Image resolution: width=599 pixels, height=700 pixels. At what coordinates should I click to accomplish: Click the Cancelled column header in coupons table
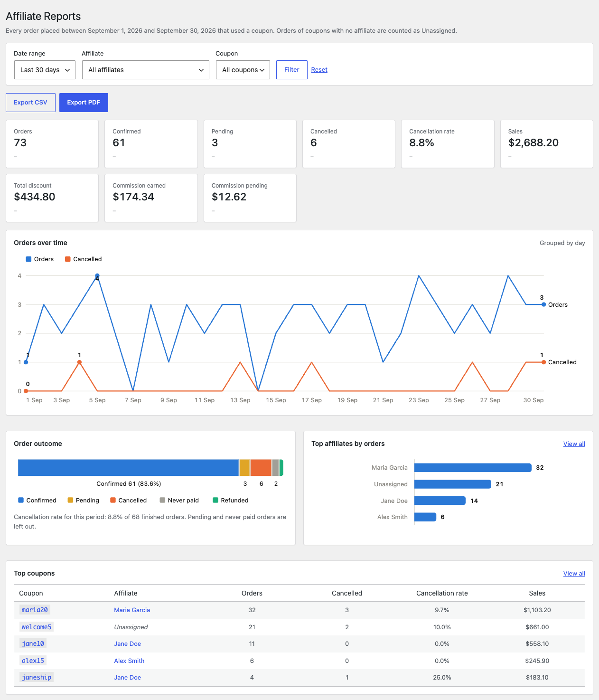[x=347, y=593]
